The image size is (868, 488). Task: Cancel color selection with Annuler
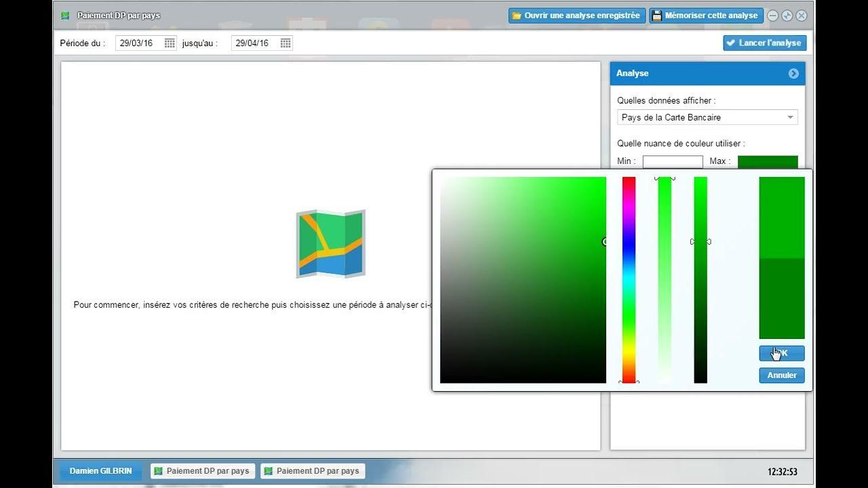pyautogui.click(x=782, y=375)
